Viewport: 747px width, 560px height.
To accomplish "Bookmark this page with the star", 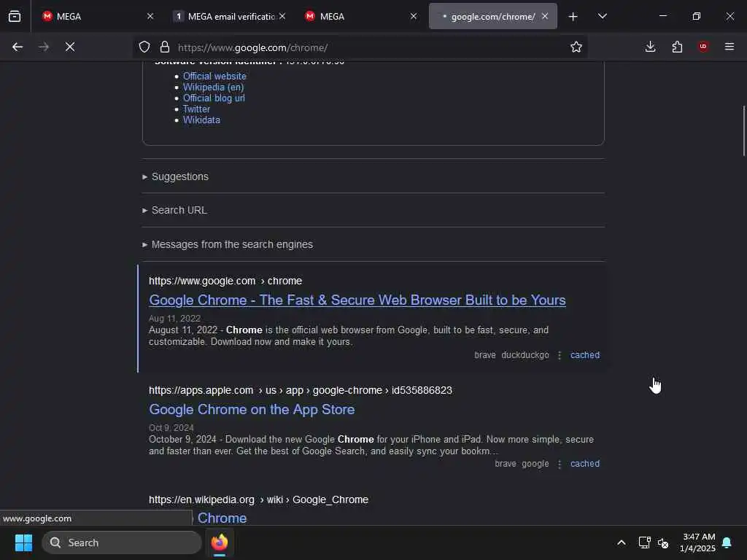I will coord(576,47).
